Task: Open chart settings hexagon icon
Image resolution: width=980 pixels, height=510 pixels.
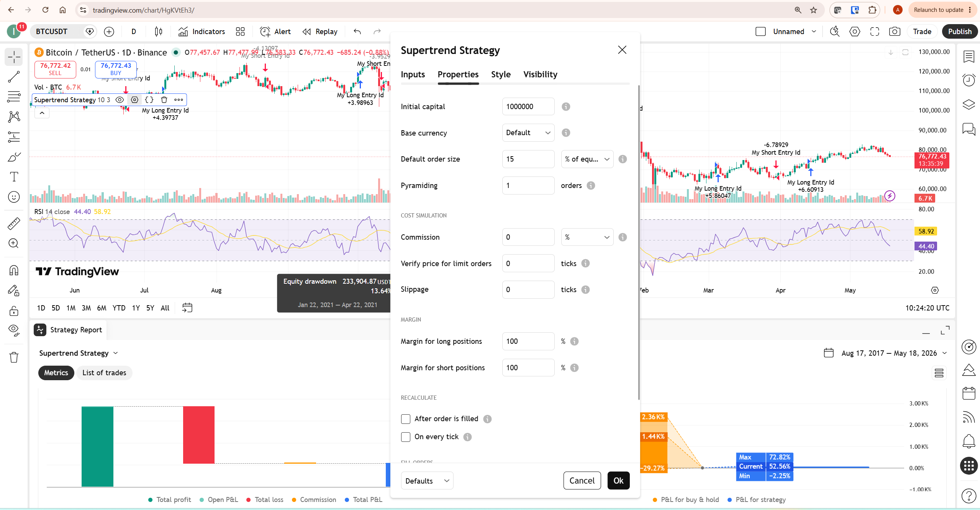Action: pyautogui.click(x=855, y=31)
